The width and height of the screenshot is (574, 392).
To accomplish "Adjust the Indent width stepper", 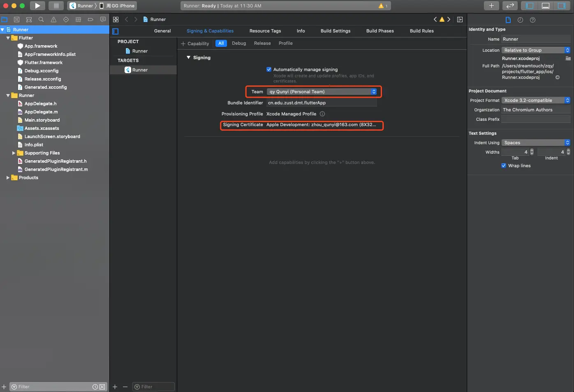I will point(568,152).
